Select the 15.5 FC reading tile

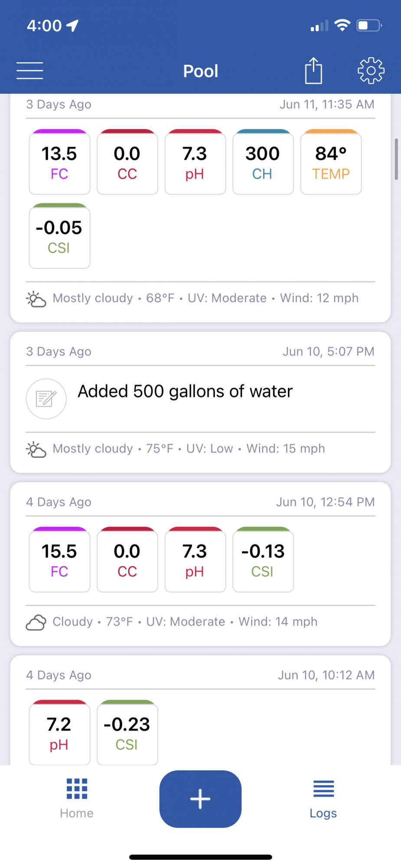pos(59,559)
